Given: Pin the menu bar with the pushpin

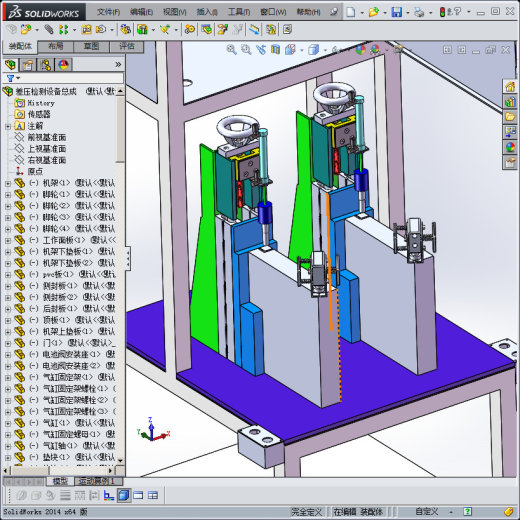Looking at the screenshot, I should pos(334,12).
